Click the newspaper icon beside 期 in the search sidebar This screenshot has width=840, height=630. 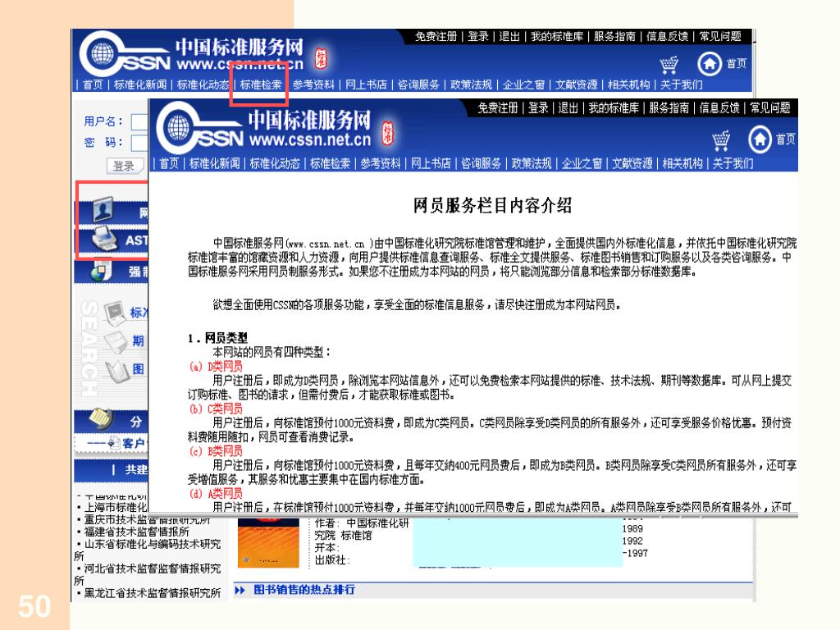[x=116, y=341]
